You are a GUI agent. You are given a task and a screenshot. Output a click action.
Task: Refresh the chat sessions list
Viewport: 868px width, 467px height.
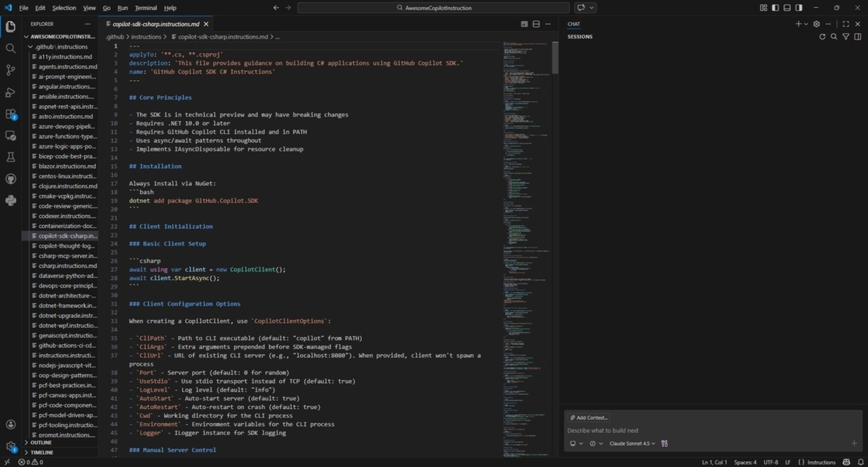[822, 37]
